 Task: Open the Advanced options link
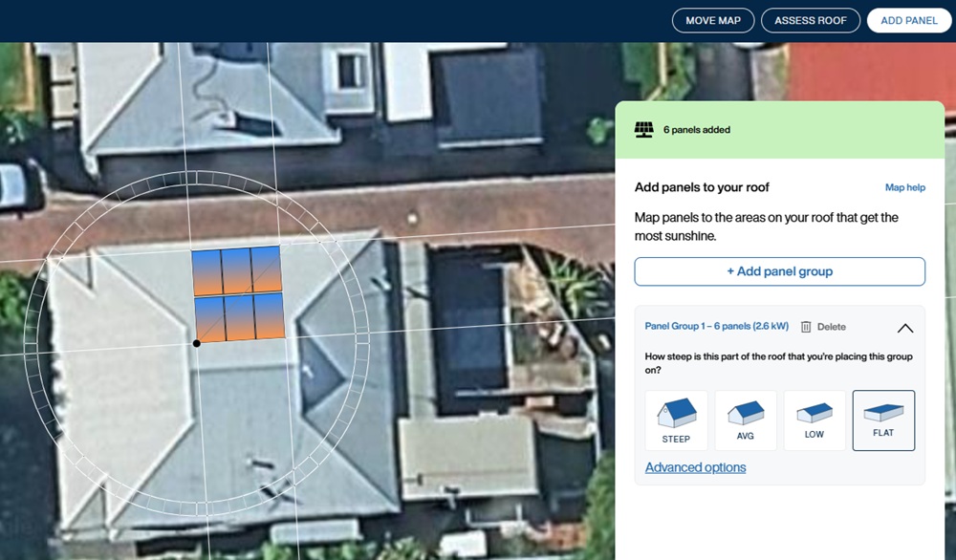tap(696, 467)
